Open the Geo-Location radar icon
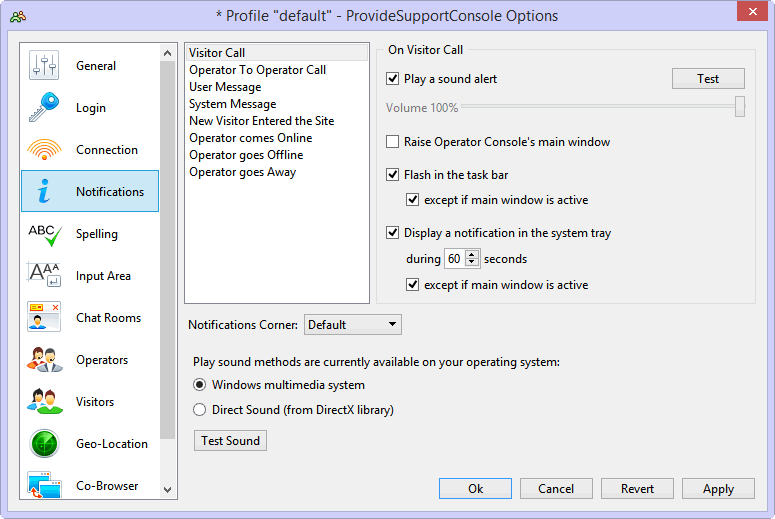This screenshot has height=519, width=775. tap(44, 443)
